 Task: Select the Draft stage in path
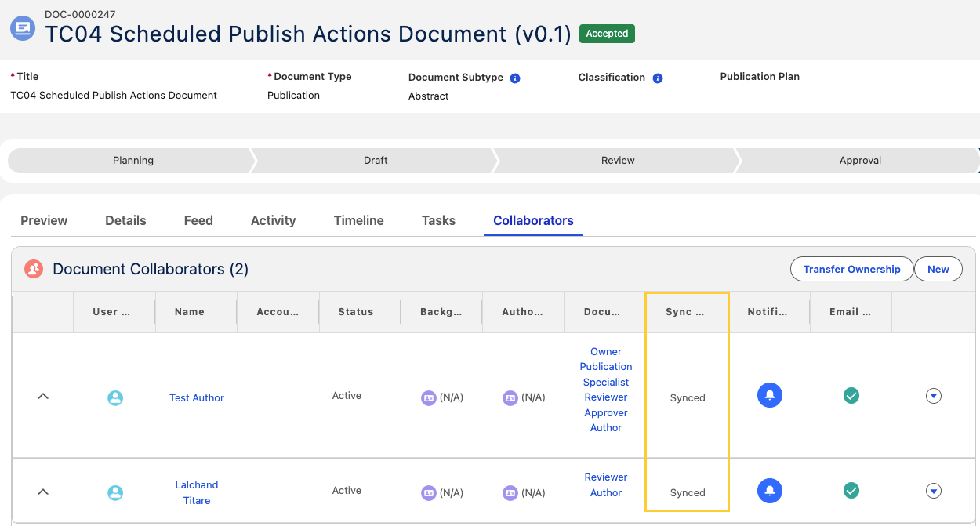376,160
